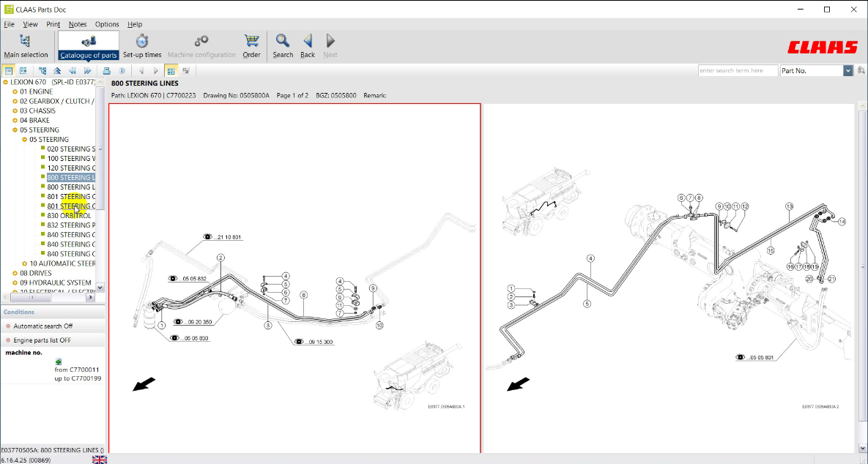Image resolution: width=868 pixels, height=464 pixels.
Task: Expand the 09 HYDRAULIC SYSTEM node
Action: click(15, 282)
